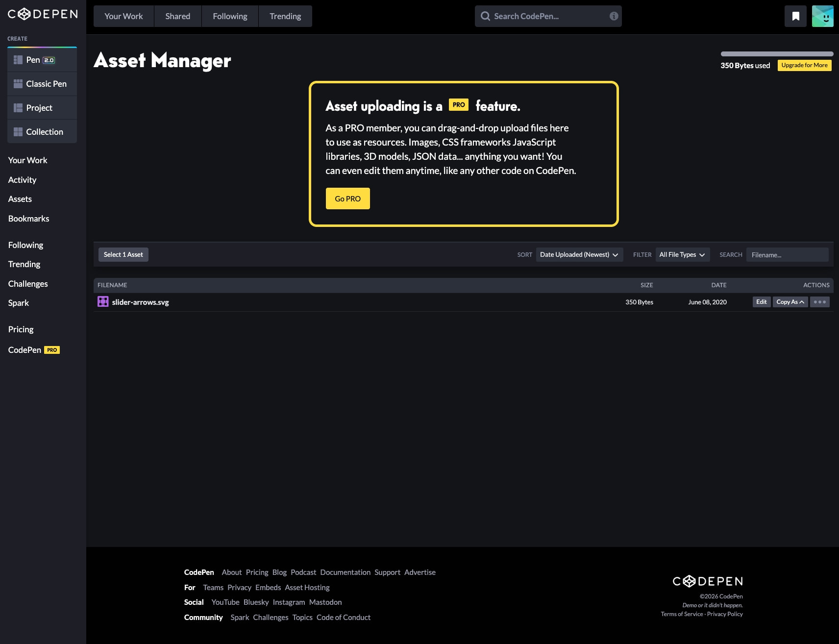The height and width of the screenshot is (644, 839).
Task: Open Assets in the sidebar
Action: (x=20, y=199)
